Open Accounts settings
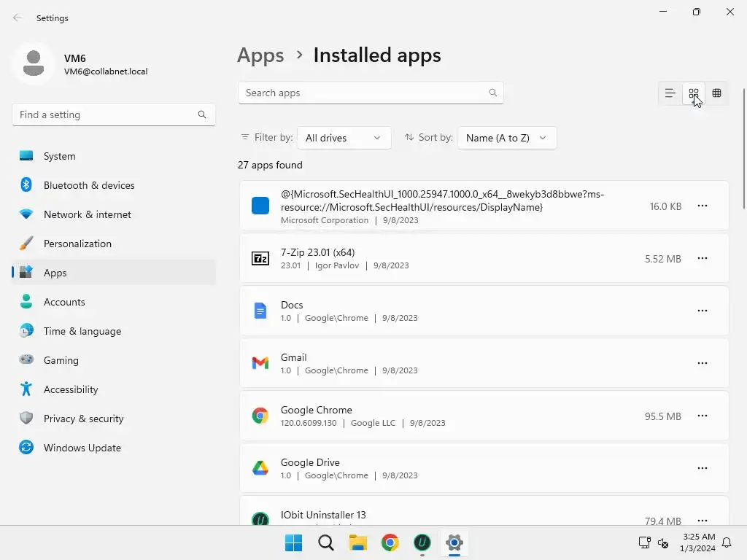The height and width of the screenshot is (560, 747). pos(113,302)
